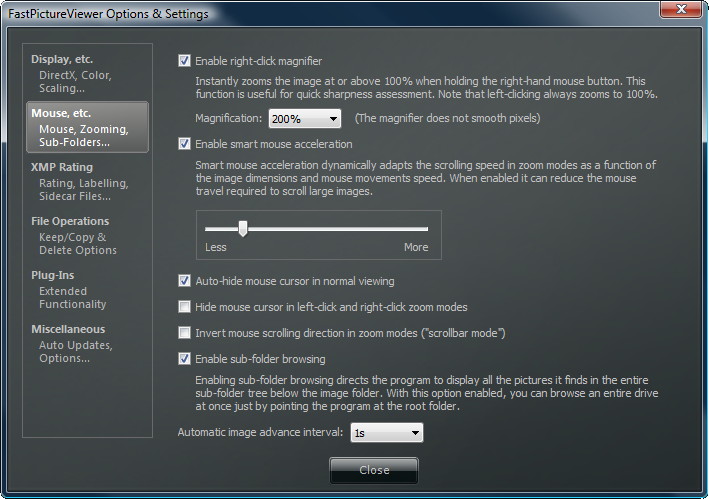Expand the Automatic image advance interval dropdown

387,433
